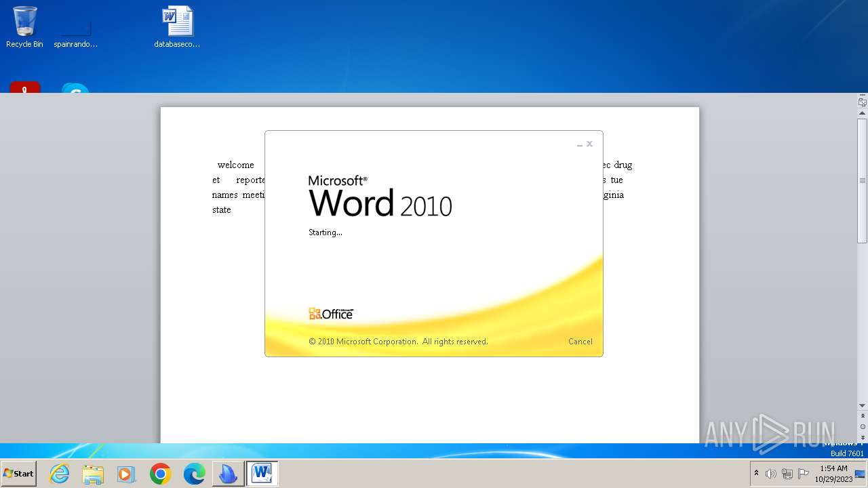Screen dimensions: 868x488
Task: Open the Action Center flag icon
Action: 804,474
